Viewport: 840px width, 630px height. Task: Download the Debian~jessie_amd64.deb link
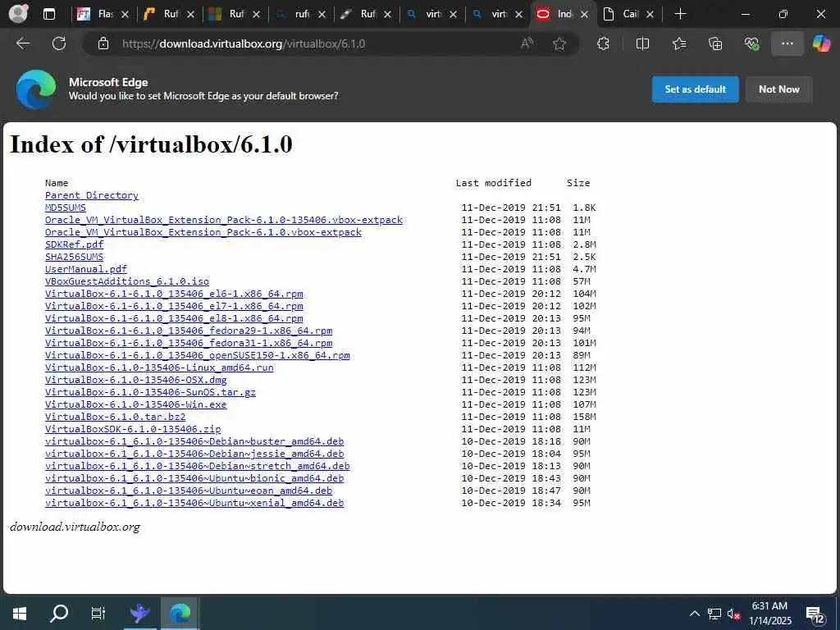point(194,454)
